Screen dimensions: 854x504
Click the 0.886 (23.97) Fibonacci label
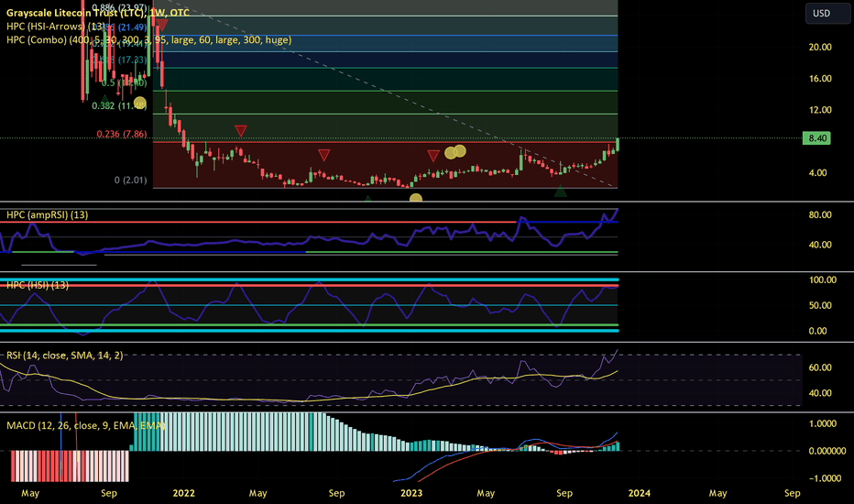coord(119,7)
